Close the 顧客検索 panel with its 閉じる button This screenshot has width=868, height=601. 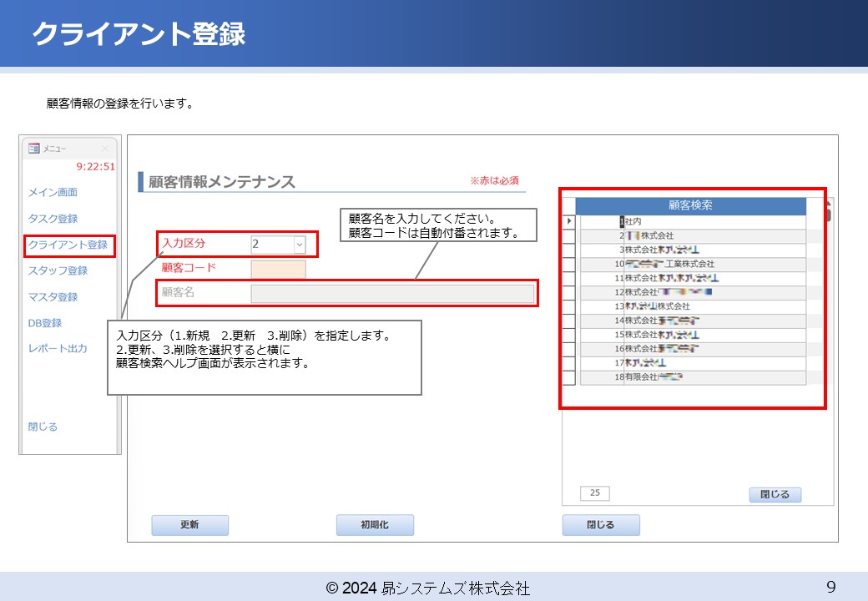[x=775, y=494]
